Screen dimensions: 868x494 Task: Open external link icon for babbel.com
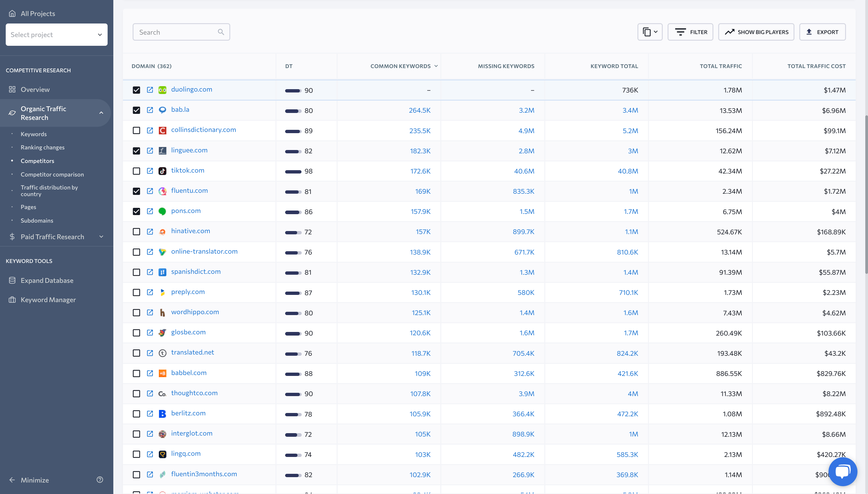150,373
